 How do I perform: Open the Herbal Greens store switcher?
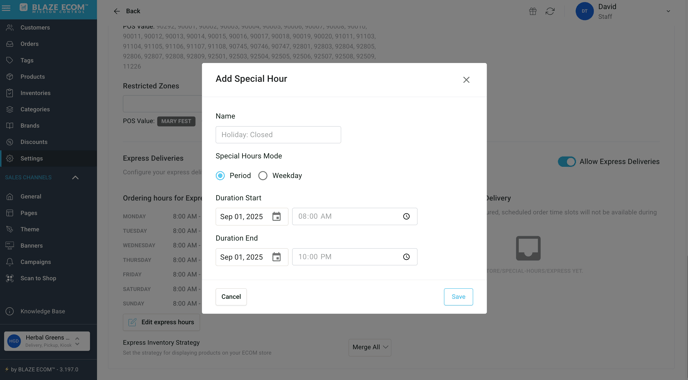47,341
